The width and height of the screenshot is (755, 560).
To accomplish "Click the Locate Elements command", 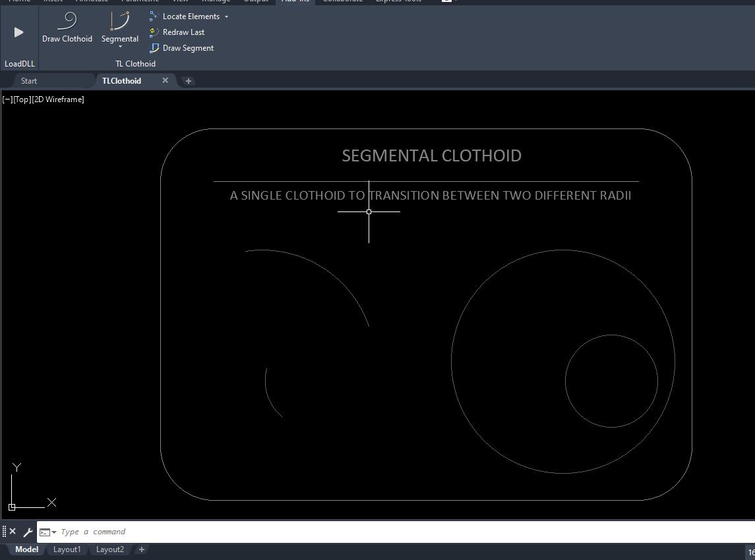I will 185,16.
